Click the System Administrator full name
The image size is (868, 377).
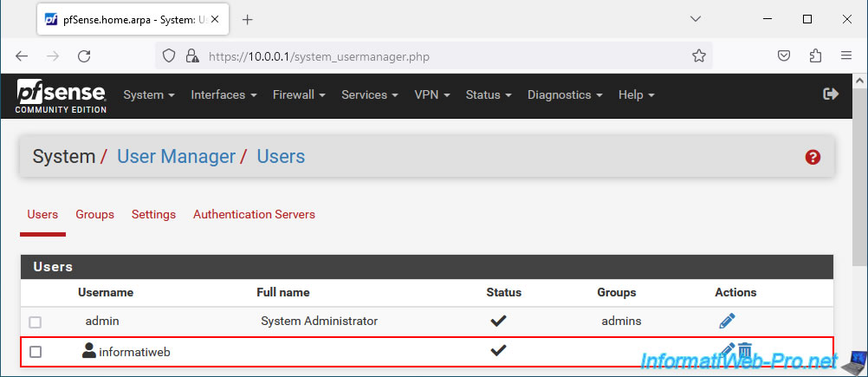(x=320, y=321)
